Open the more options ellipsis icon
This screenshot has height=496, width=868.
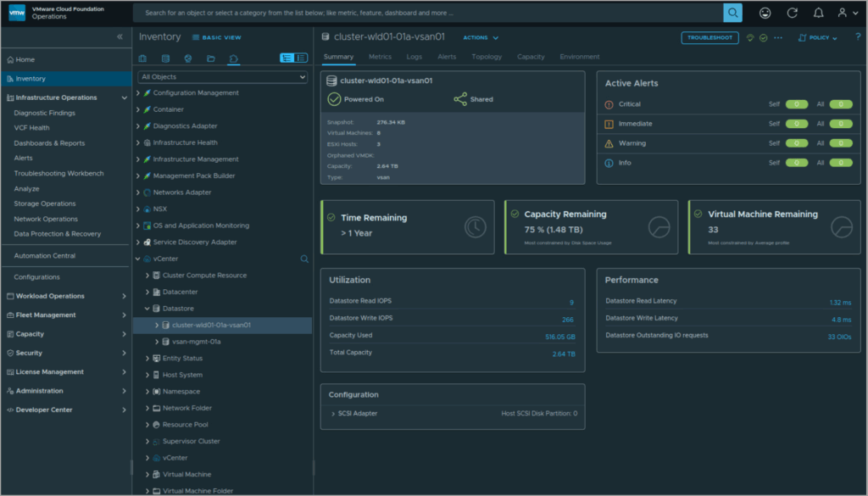[778, 37]
